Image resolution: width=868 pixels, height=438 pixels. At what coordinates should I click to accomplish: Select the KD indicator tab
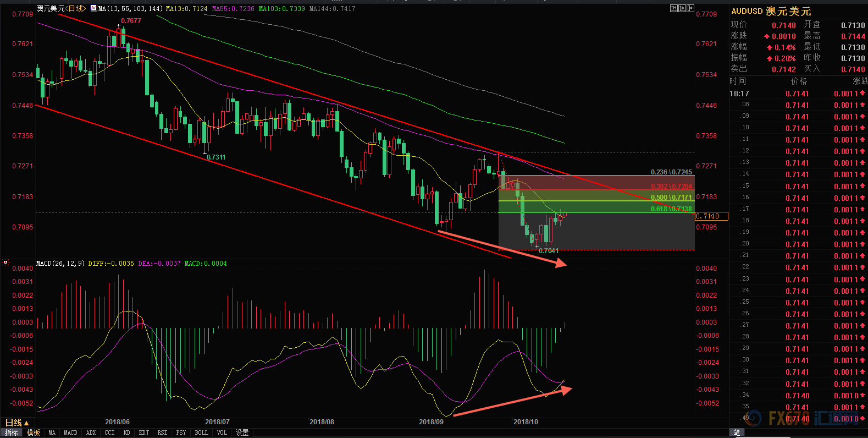126,432
